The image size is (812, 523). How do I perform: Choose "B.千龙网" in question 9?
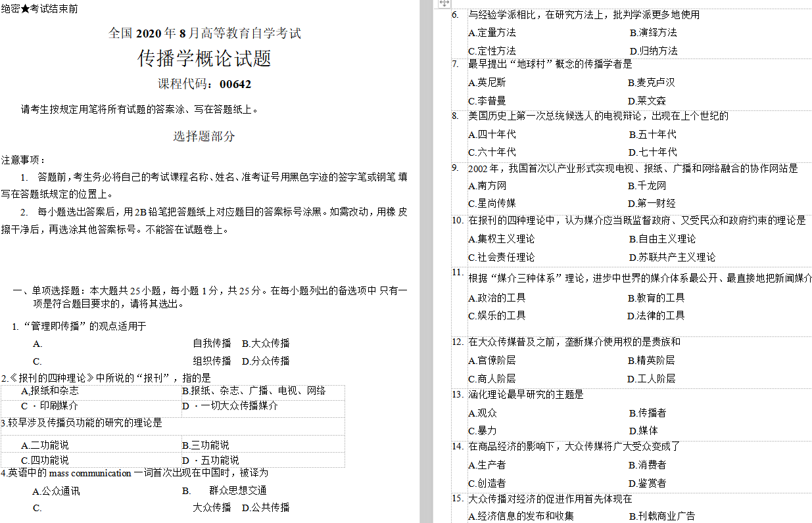(647, 186)
